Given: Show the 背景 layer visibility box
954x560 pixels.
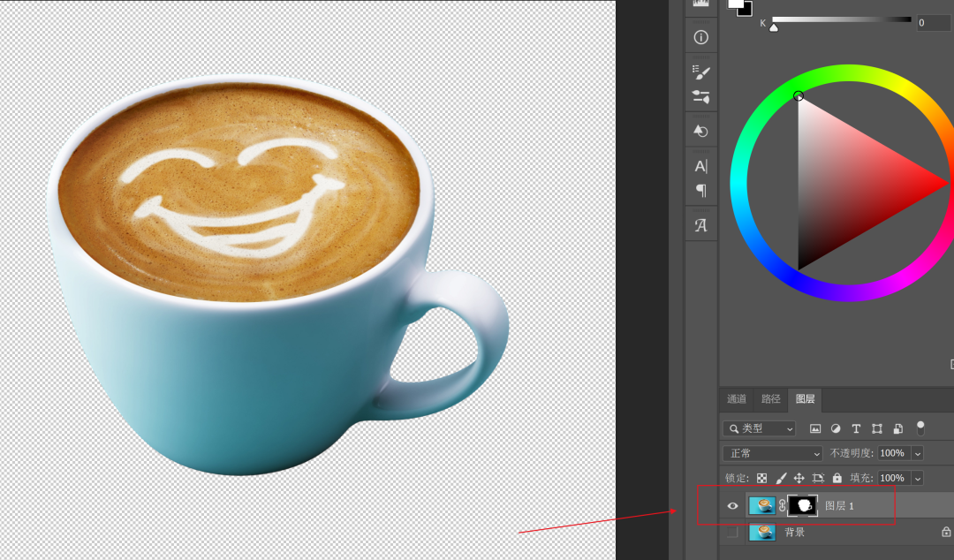Looking at the screenshot, I should 732,533.
